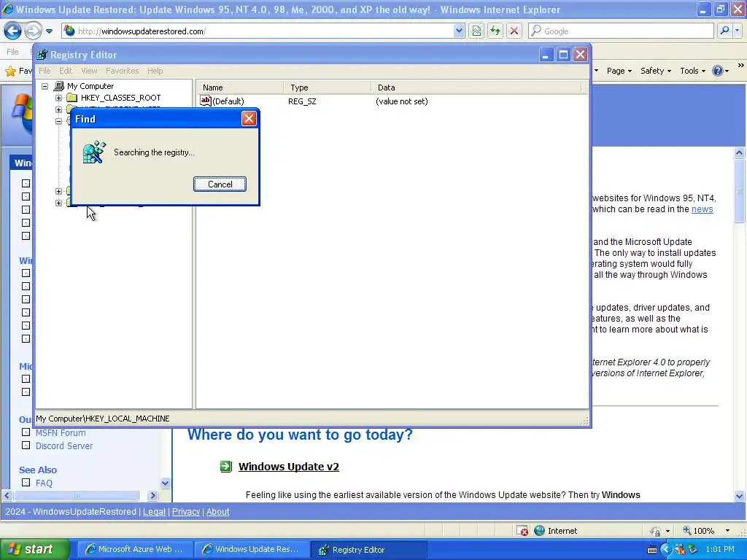The height and width of the screenshot is (560, 747).
Task: Open the news link on the page
Action: [x=703, y=209]
